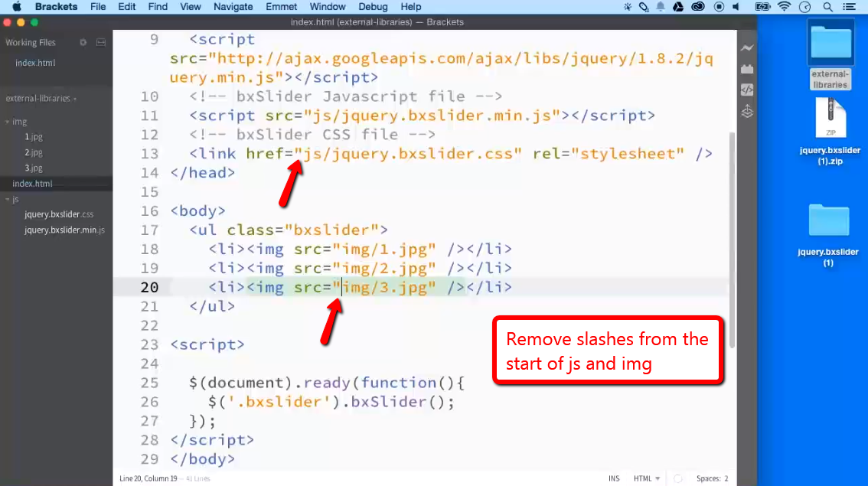The width and height of the screenshot is (868, 486).
Task: Click the battery status icon
Action: pyautogui.click(x=763, y=7)
